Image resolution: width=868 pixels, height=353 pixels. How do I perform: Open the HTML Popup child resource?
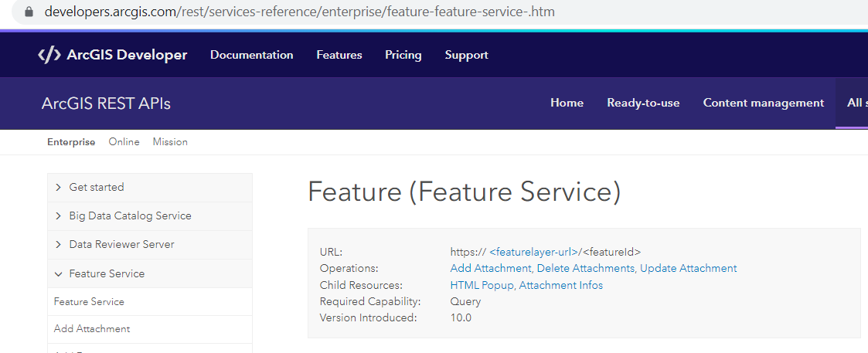tap(482, 286)
